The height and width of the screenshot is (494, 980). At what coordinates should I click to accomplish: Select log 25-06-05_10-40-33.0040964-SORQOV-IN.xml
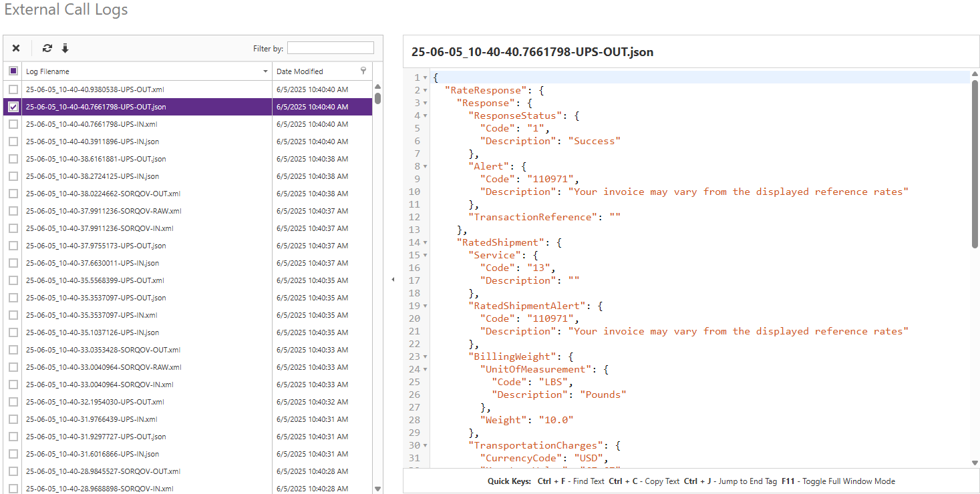100,385
